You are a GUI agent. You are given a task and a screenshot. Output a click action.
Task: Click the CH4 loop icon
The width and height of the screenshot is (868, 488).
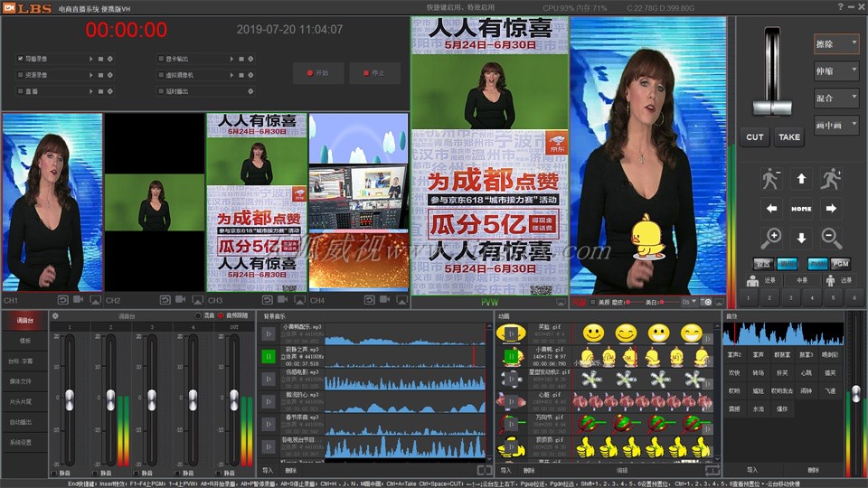pos(369,300)
